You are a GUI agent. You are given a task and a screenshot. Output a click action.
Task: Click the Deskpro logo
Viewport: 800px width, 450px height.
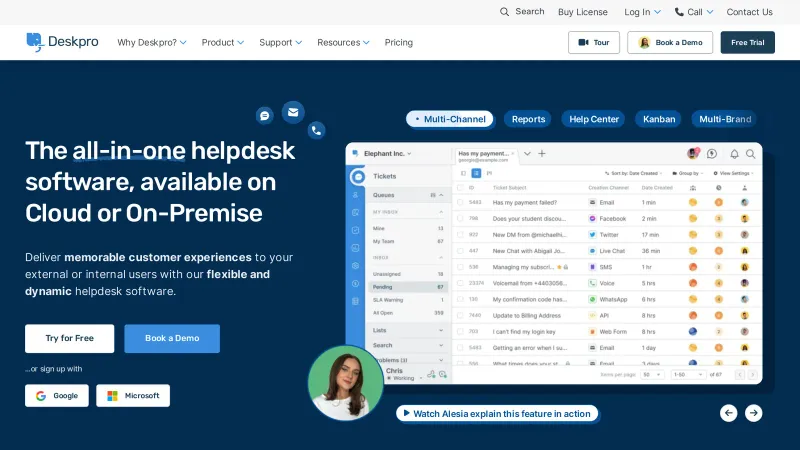click(62, 42)
